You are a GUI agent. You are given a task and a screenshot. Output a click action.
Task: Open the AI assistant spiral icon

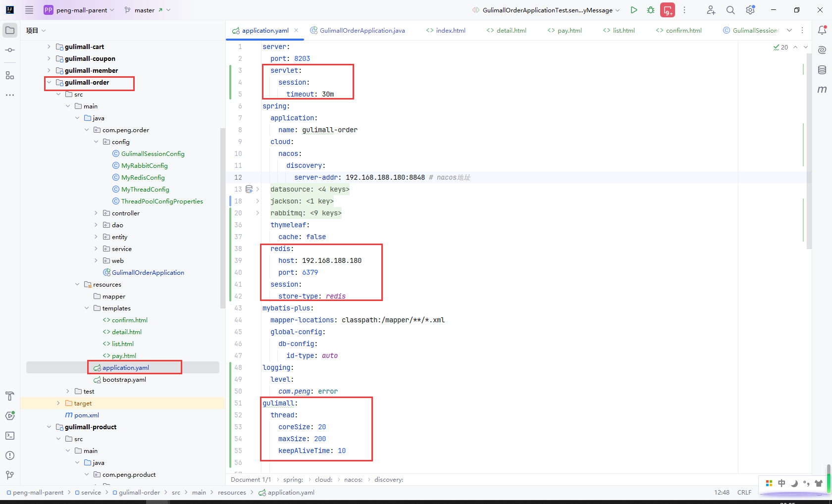pyautogui.click(x=822, y=50)
